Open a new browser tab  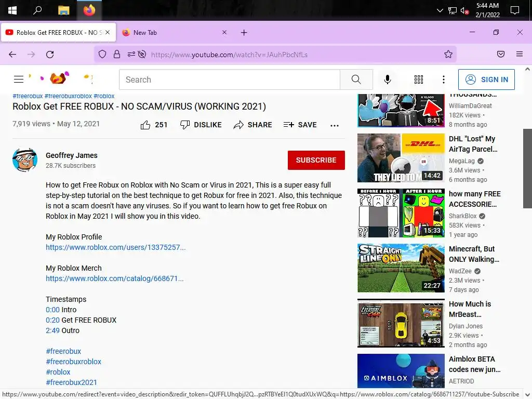(x=244, y=33)
